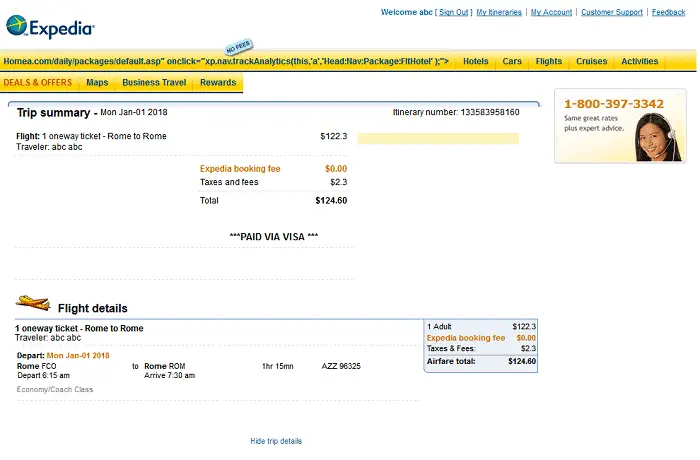Click the Expedia globe logo
The height and width of the screenshot is (460, 700).
(x=17, y=25)
